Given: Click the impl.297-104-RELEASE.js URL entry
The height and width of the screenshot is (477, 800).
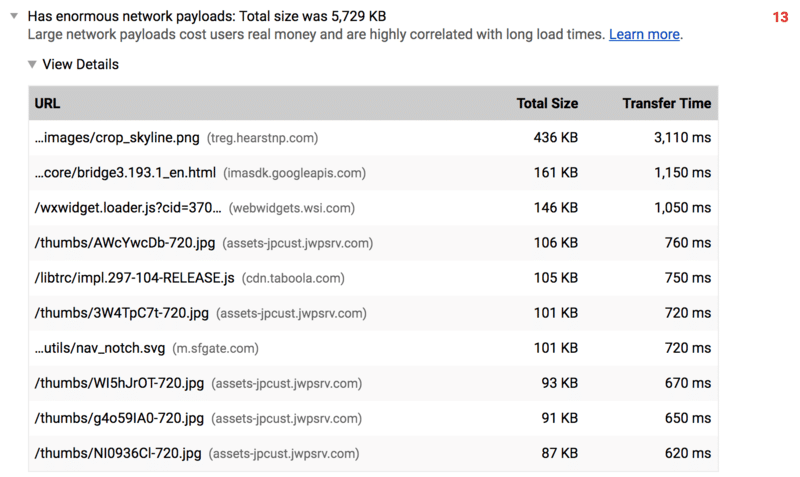Looking at the screenshot, I should (134, 278).
